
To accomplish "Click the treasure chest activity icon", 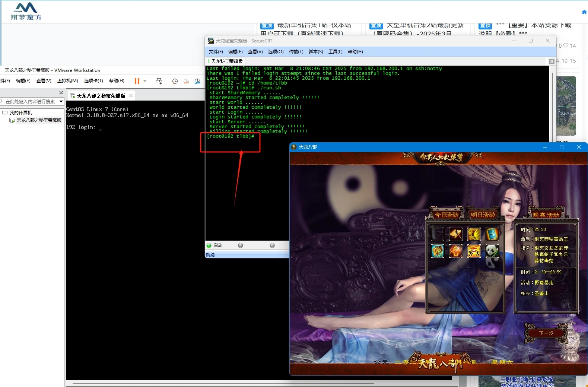I will click(438, 251).
